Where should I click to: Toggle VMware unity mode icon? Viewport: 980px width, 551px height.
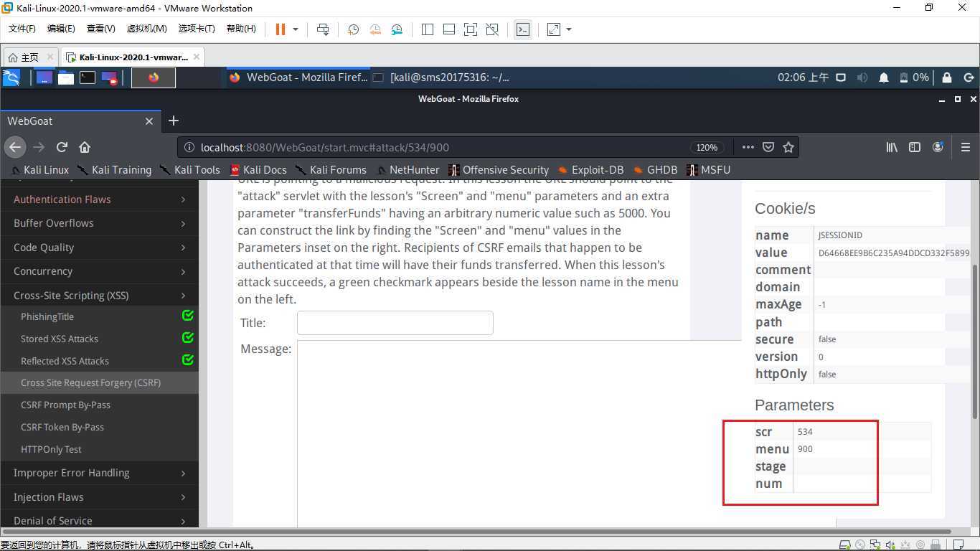[x=492, y=29]
